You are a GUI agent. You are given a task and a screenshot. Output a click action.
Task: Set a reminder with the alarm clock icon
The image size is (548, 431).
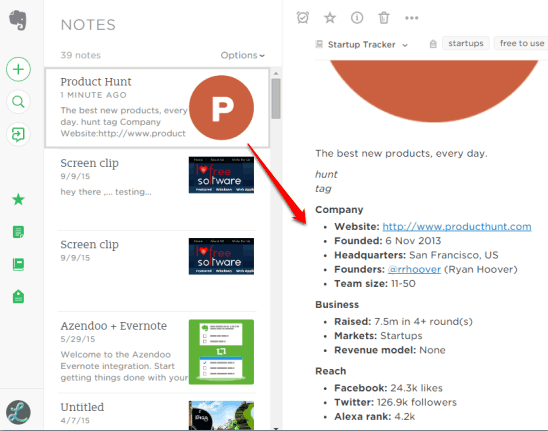pyautogui.click(x=303, y=17)
